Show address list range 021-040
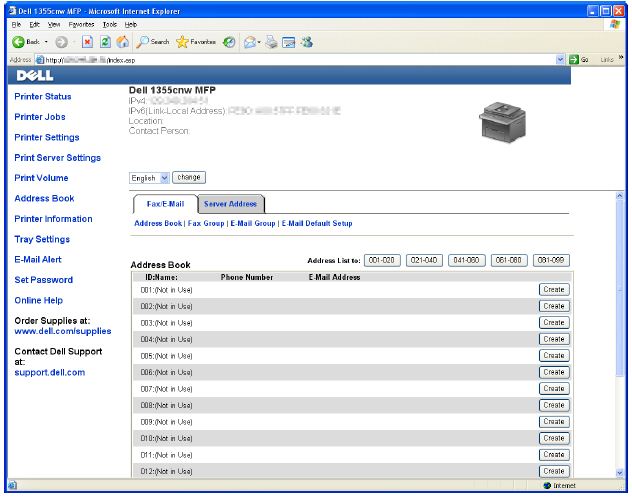 [425, 260]
